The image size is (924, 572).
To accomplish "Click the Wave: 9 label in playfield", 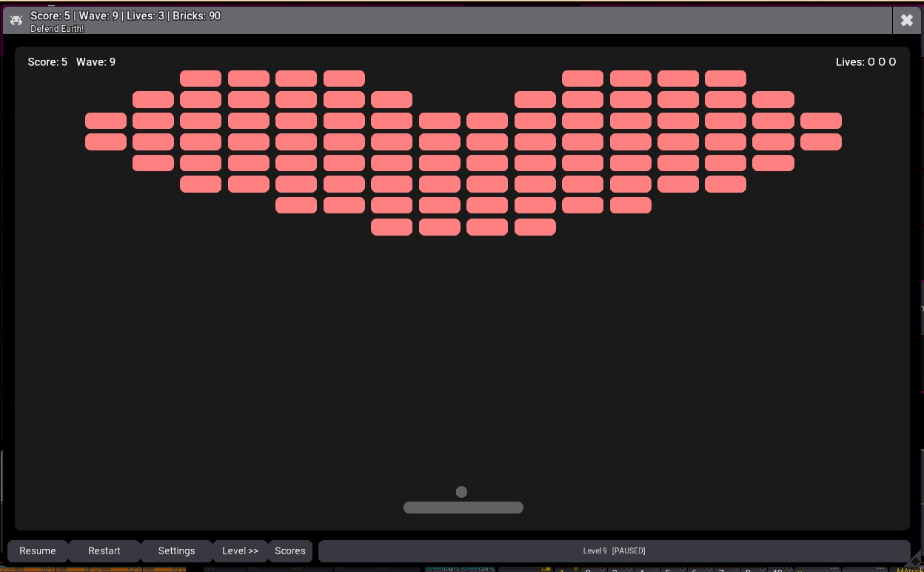I will click(96, 62).
